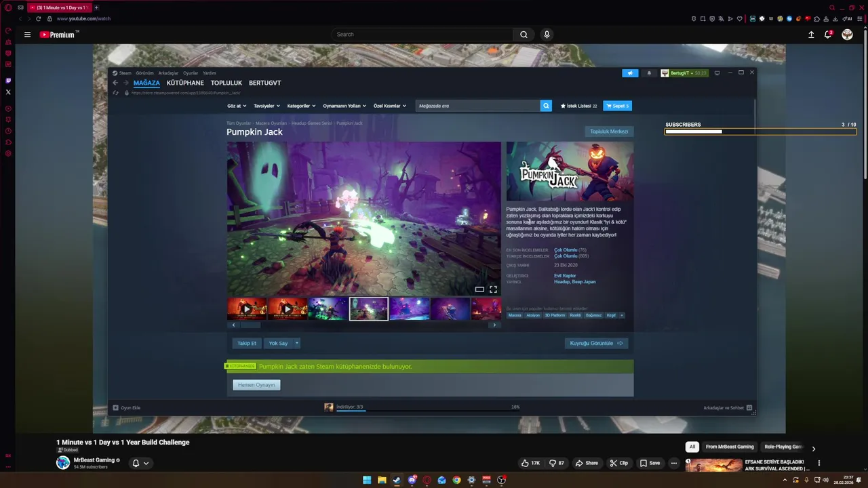The image size is (868, 488).
Task: Expand the Tavsiyeler dropdown
Action: coord(267,106)
